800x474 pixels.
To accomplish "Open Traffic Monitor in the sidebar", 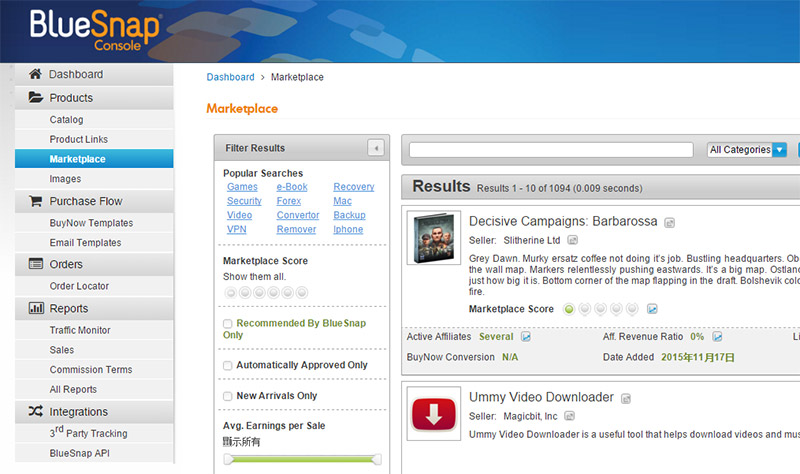I will click(x=80, y=330).
